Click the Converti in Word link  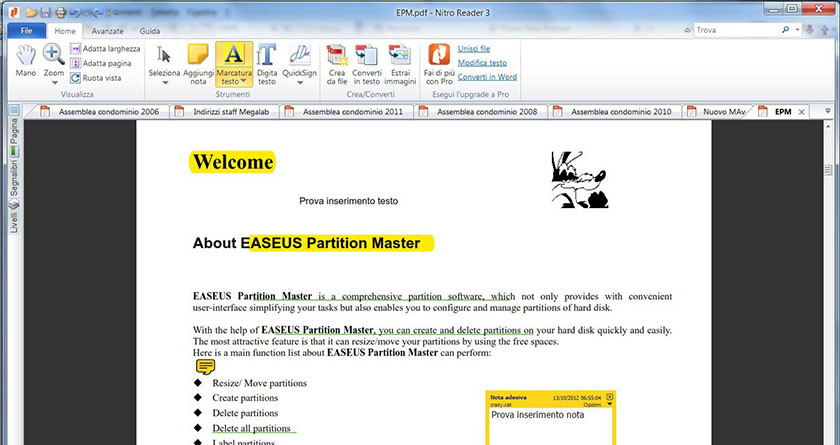coord(487,77)
